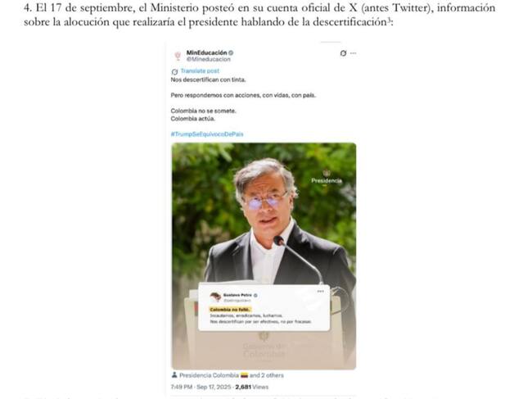Open the post's more options menu
This screenshot has width=532, height=399.
click(354, 53)
